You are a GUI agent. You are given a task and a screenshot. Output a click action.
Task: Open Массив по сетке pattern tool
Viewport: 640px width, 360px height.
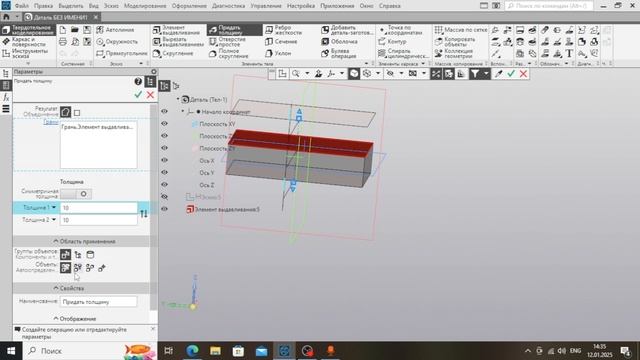coord(461,30)
